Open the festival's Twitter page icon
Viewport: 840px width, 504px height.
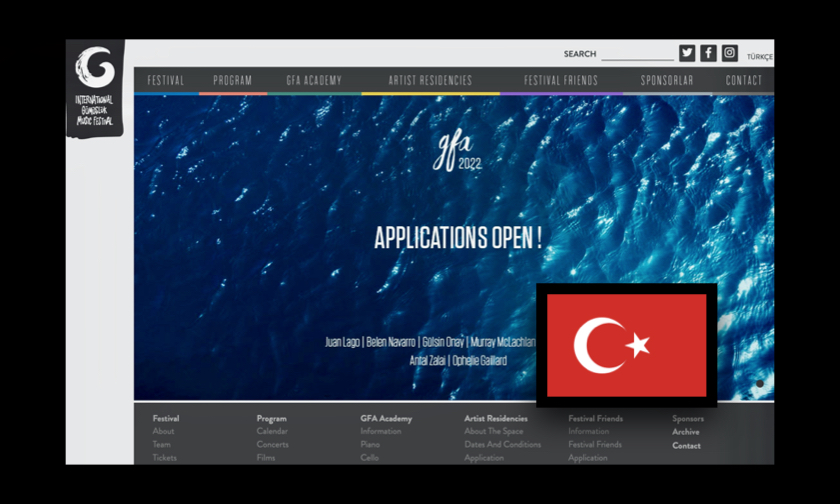(687, 54)
